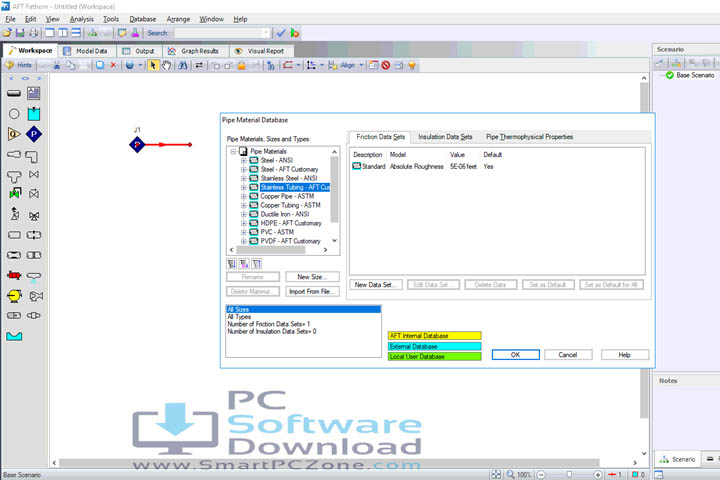Select the red heat exchanger tool

coord(14,275)
